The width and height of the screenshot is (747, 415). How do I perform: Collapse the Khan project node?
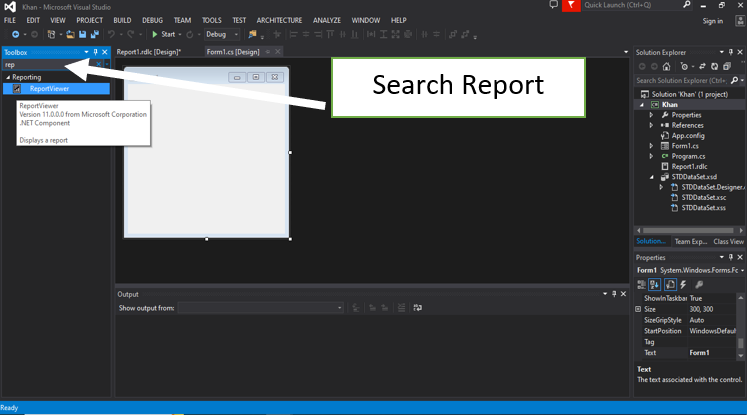click(642, 105)
